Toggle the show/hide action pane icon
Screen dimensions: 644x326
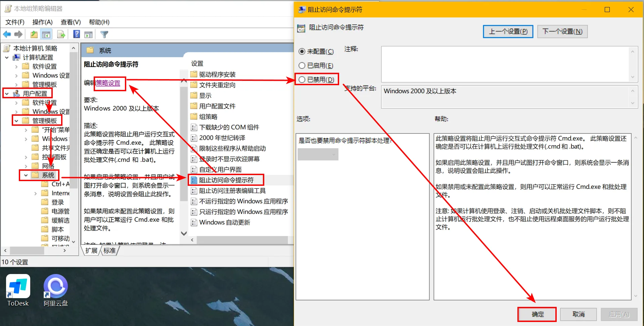pyautogui.click(x=88, y=34)
